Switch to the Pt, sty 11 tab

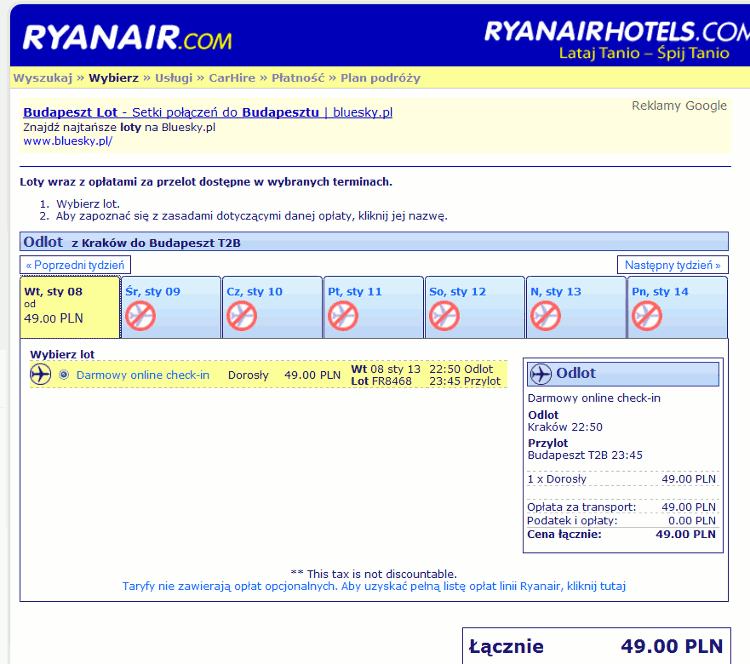[x=374, y=307]
